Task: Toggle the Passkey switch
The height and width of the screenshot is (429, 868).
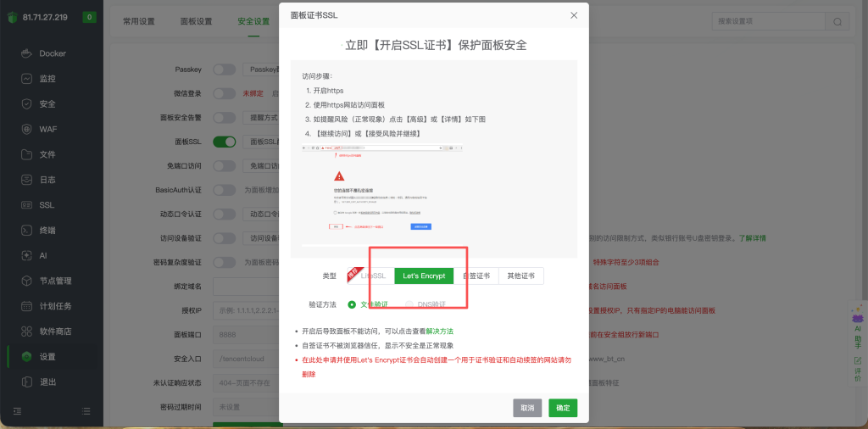Action: (224, 70)
